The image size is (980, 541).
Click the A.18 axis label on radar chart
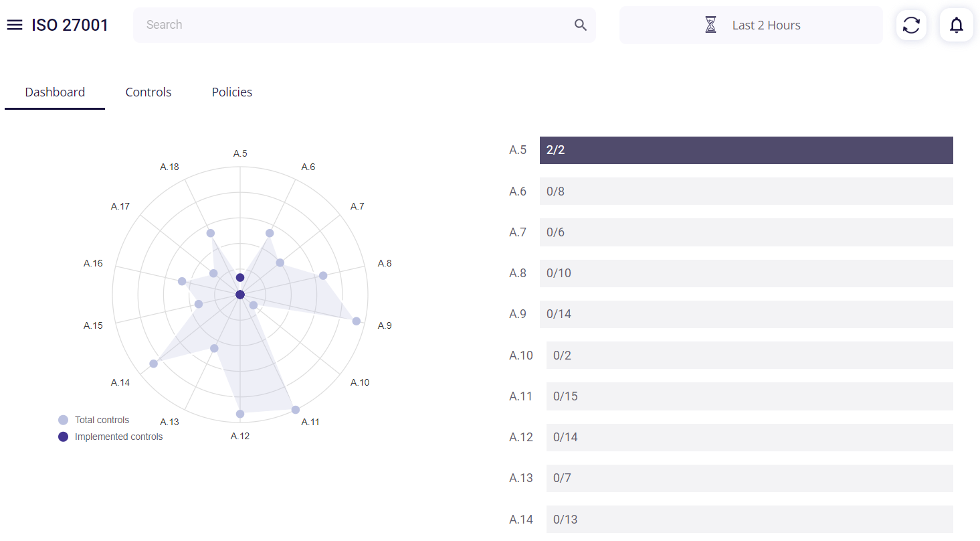point(169,167)
